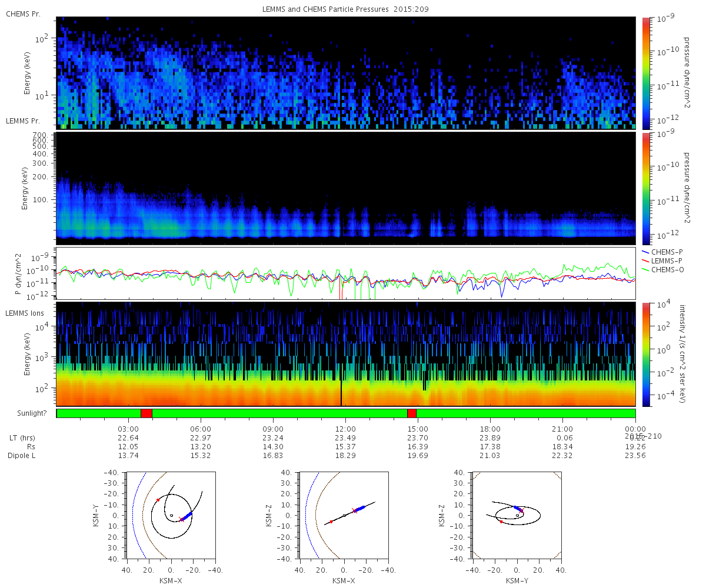Click the 00:00 time tick label

[x=635, y=429]
